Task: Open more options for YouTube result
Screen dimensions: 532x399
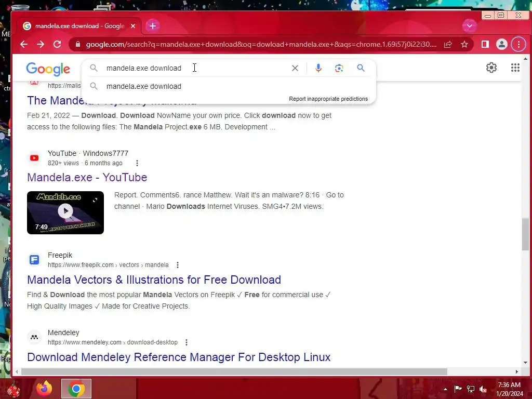Action: point(137,163)
